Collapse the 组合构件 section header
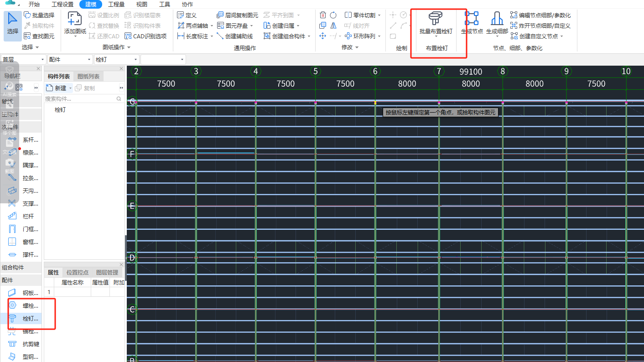The width and height of the screenshot is (644, 362). tap(21, 267)
